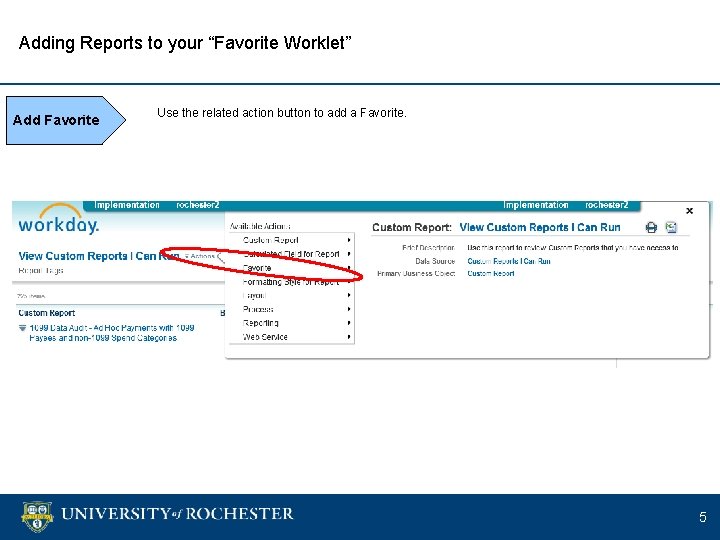Click the right rochester2 banner text
Viewport: 720px width, 540px height.
click(x=607, y=205)
